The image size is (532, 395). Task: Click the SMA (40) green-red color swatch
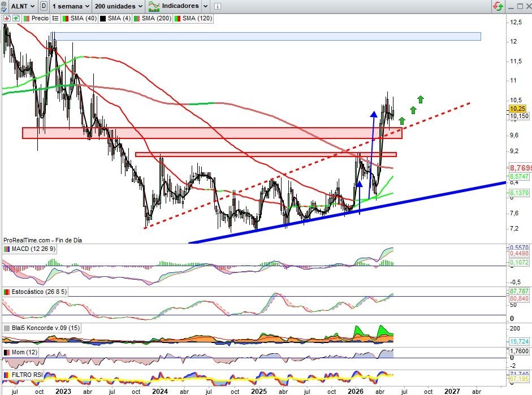point(66,18)
